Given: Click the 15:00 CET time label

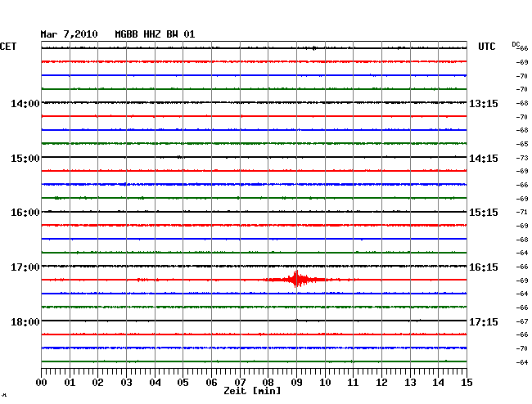Looking at the screenshot, I should click(25, 159).
